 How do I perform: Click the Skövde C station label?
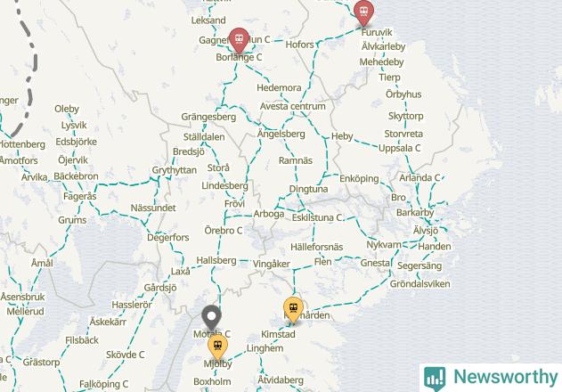coord(125,355)
